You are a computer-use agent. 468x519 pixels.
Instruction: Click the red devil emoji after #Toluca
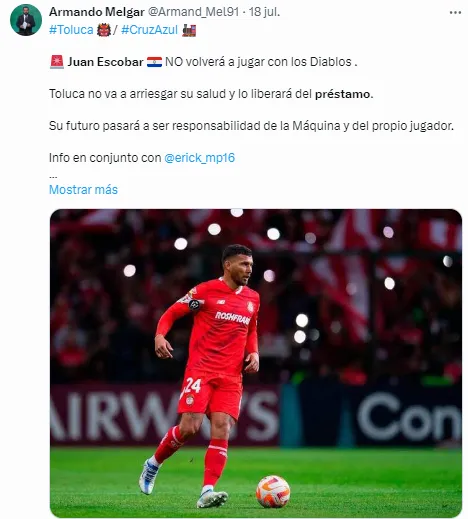pyautogui.click(x=104, y=30)
